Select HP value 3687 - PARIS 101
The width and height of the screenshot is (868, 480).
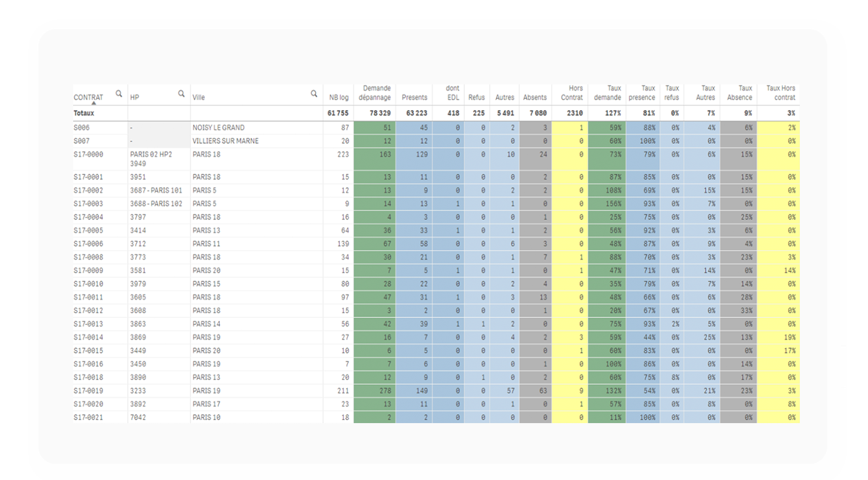click(156, 191)
